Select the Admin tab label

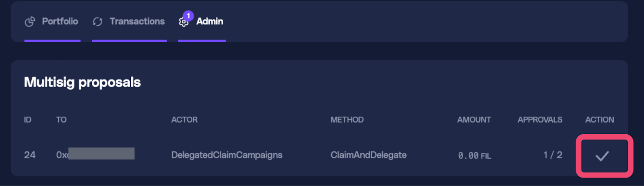(209, 21)
